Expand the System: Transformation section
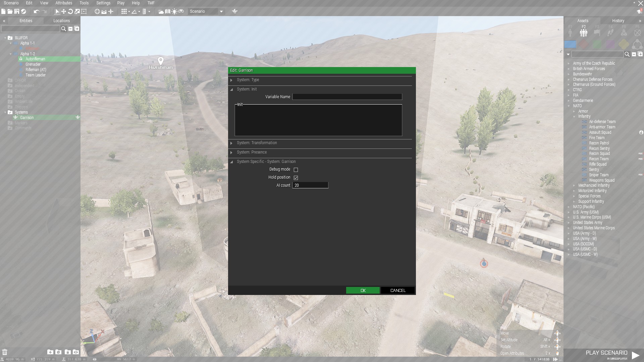644x362 pixels. click(x=257, y=143)
